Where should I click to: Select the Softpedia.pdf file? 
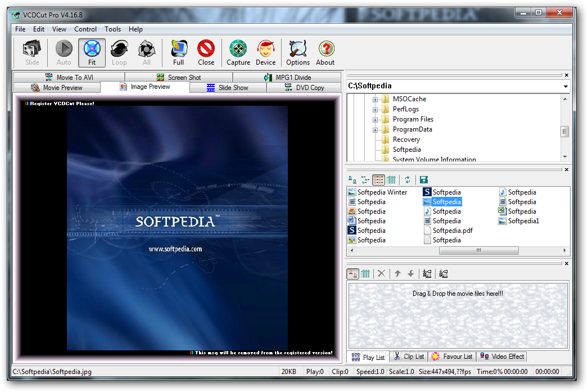tap(448, 231)
